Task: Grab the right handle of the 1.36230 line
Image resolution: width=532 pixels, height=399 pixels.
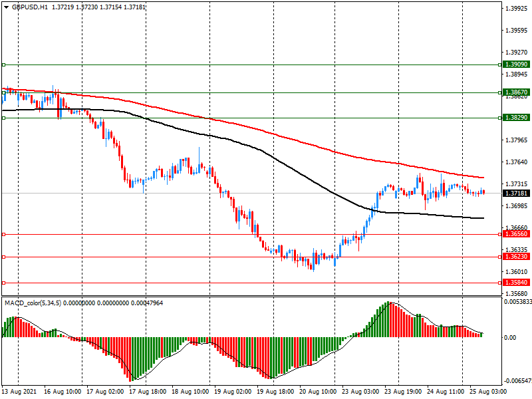Action: pos(500,257)
